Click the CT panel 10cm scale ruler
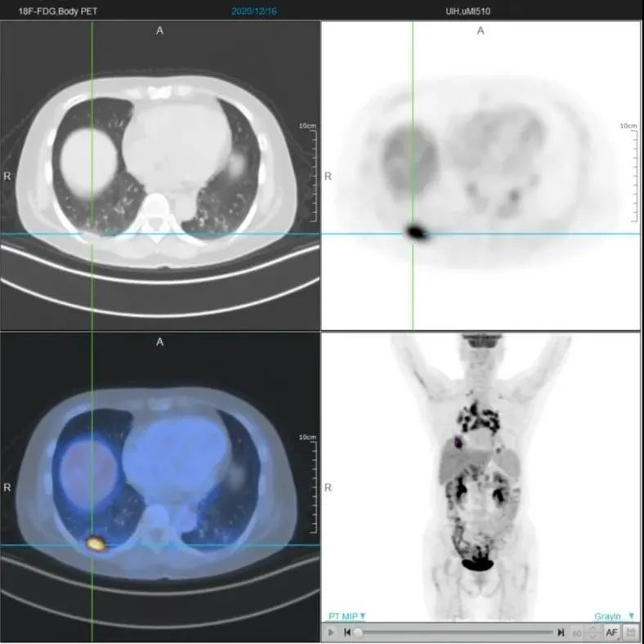This screenshot has height=644, width=644. tap(311, 172)
